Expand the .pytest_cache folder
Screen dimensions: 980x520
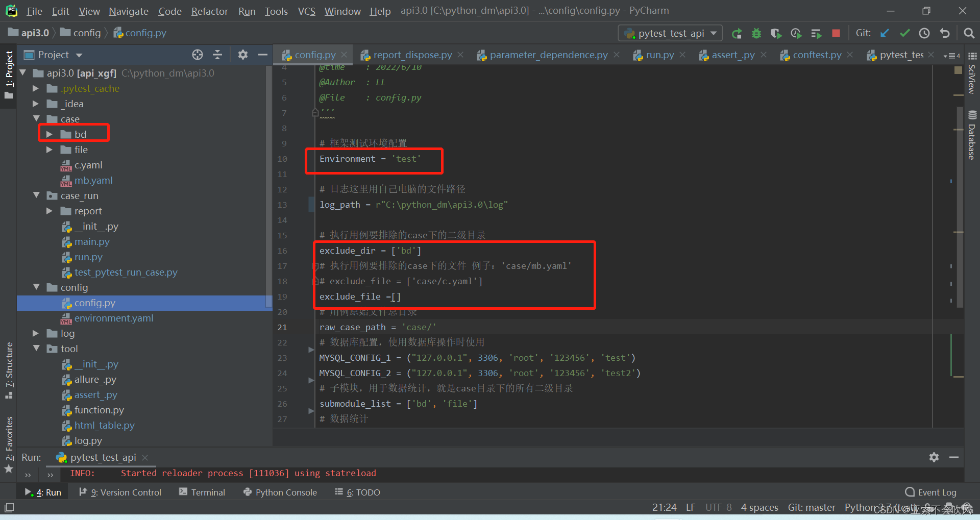(x=36, y=88)
